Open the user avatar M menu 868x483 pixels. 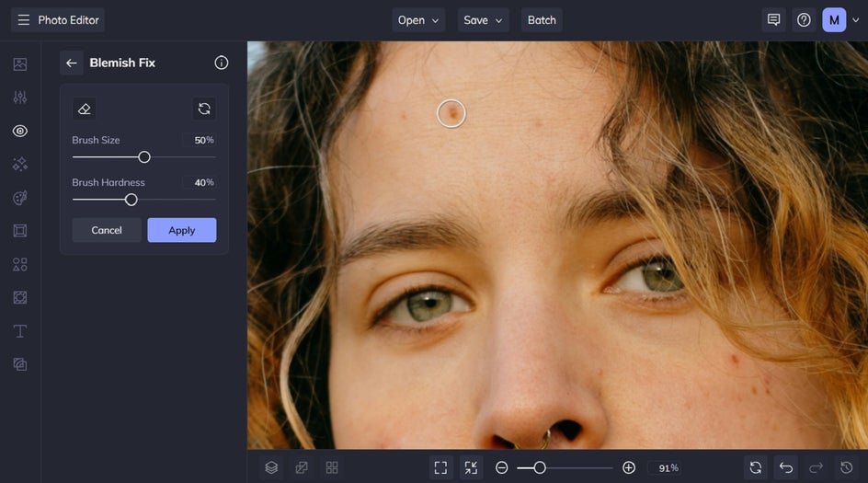834,20
